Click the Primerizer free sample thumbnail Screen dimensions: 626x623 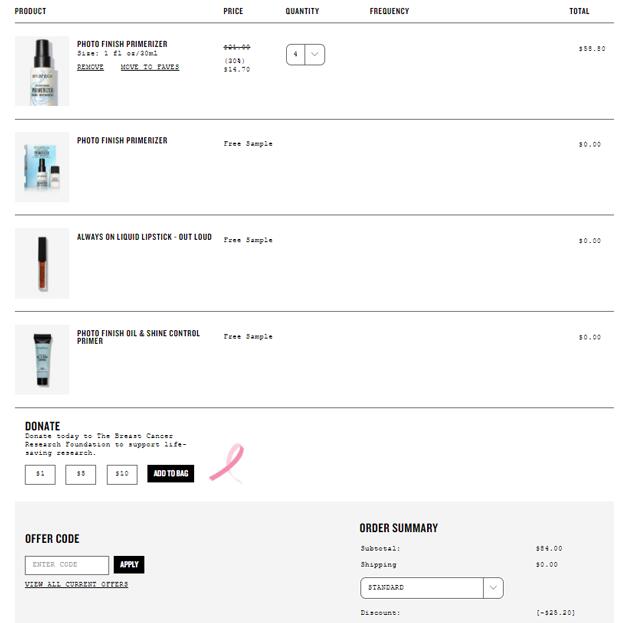click(42, 167)
